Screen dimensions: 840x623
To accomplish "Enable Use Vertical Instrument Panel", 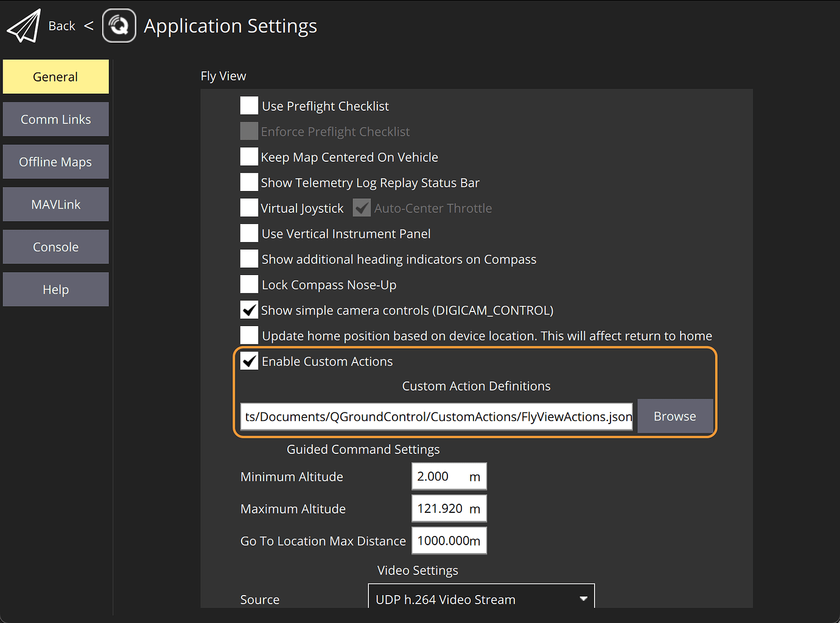I will click(248, 233).
